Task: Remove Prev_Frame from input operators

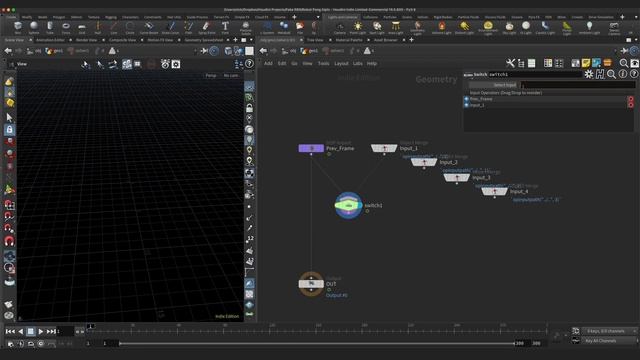Action: (x=631, y=99)
